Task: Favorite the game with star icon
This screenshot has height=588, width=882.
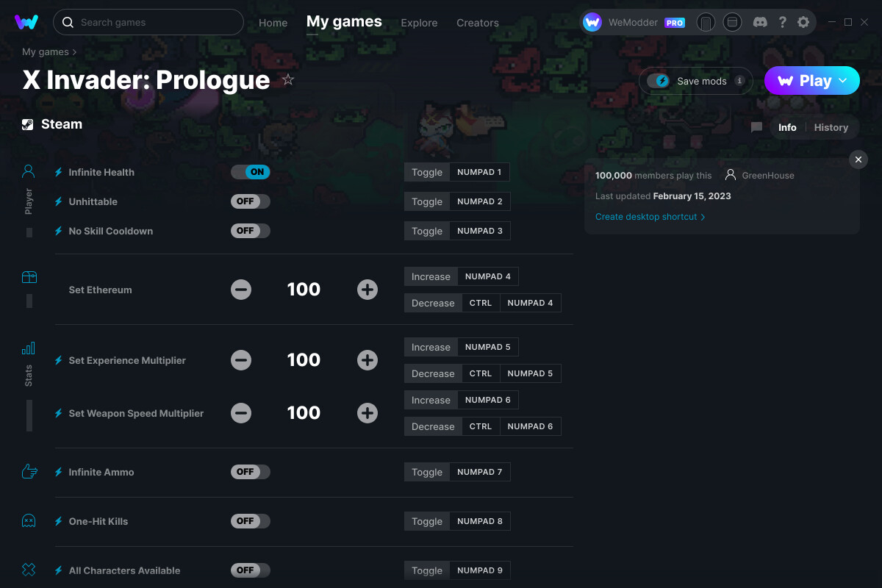Action: tap(288, 80)
